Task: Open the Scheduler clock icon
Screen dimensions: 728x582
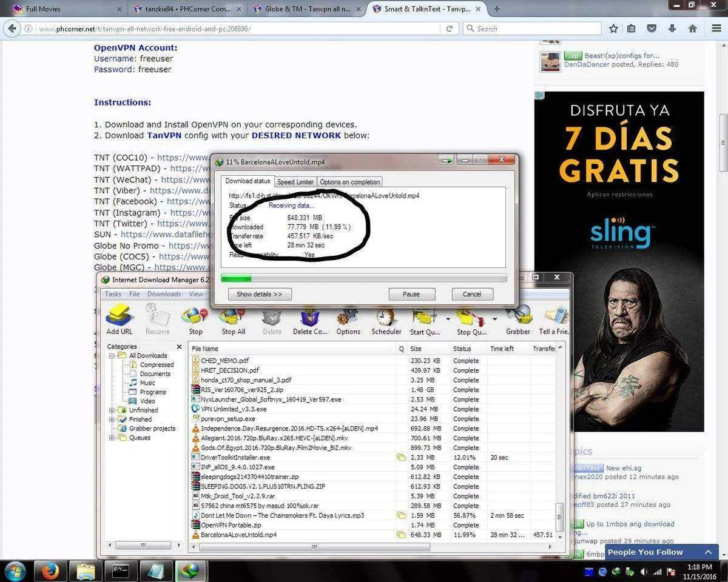Action: 386,321
